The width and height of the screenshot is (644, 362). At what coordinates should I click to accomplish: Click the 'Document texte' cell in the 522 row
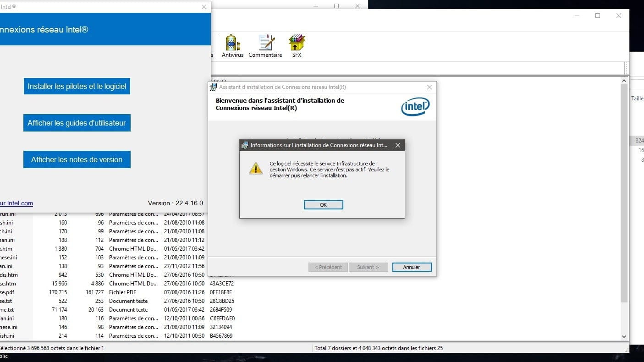pyautogui.click(x=128, y=301)
